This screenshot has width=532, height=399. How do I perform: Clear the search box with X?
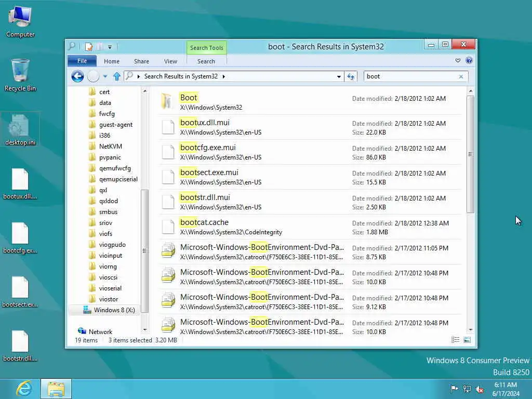(461, 77)
